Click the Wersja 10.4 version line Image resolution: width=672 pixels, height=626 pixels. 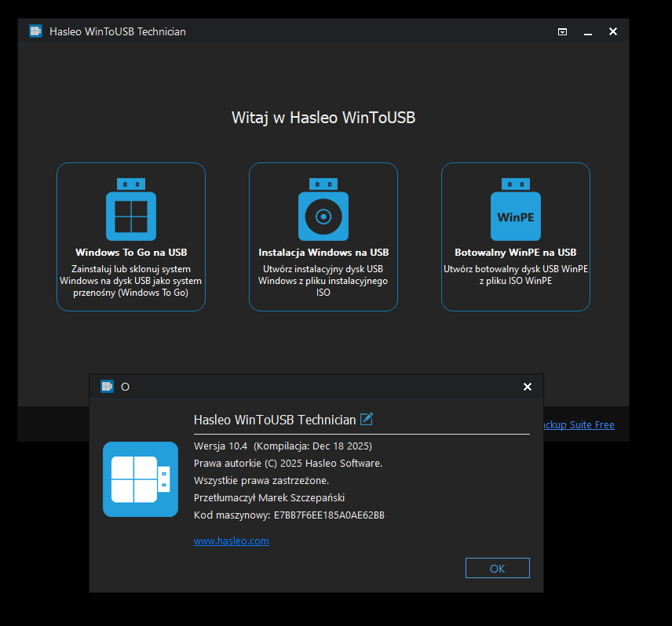[x=283, y=446]
